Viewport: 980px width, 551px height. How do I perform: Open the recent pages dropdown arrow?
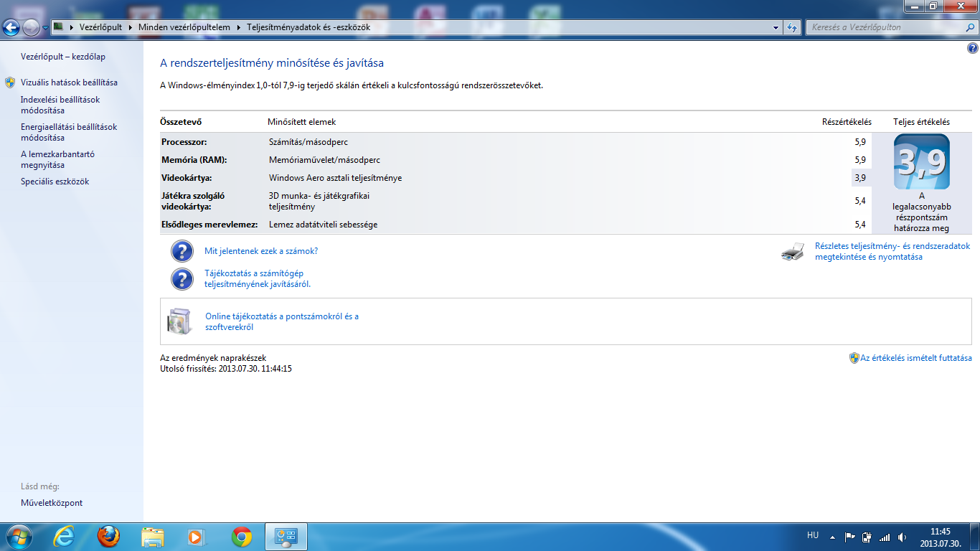coord(45,28)
